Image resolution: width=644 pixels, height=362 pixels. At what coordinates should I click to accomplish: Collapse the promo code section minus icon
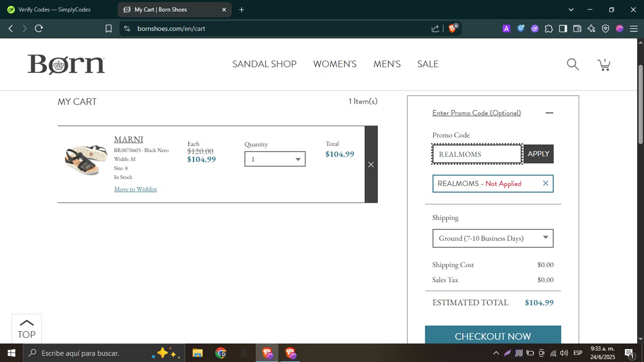[x=549, y=113]
